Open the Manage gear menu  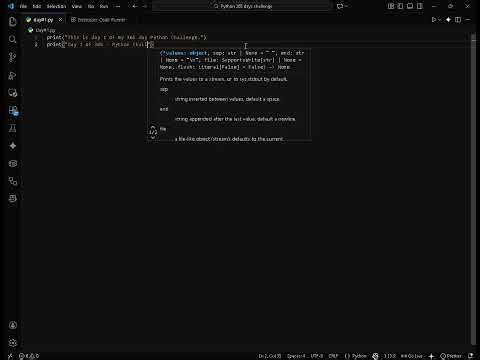click(x=13, y=343)
